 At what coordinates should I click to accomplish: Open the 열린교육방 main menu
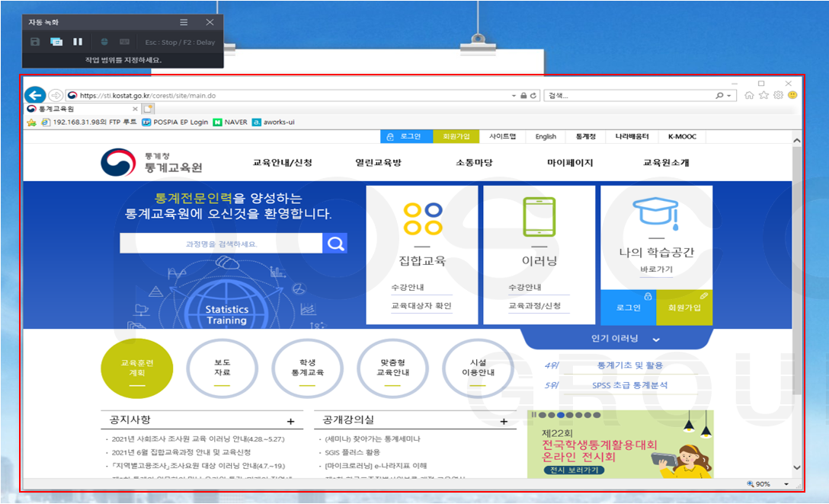point(378,163)
